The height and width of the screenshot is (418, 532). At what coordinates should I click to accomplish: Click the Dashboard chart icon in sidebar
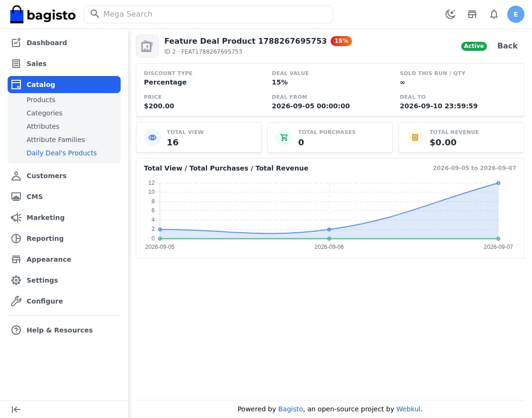pyautogui.click(x=16, y=43)
